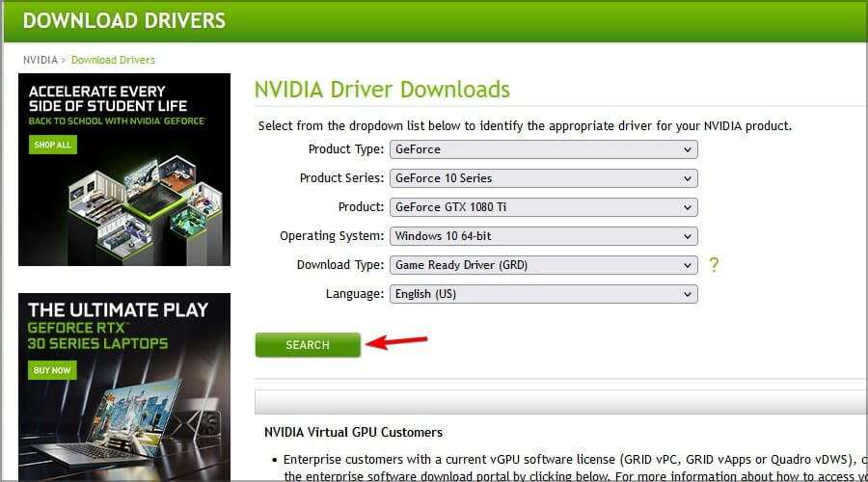Open the Product dropdown showing GeForce GTX 1080 Ti
868x482 pixels.
point(544,207)
